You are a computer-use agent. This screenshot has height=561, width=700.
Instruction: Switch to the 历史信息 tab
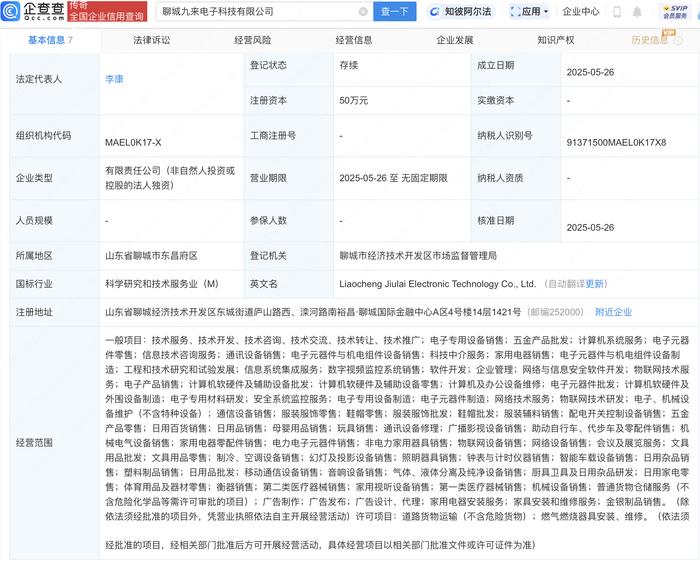(x=650, y=40)
